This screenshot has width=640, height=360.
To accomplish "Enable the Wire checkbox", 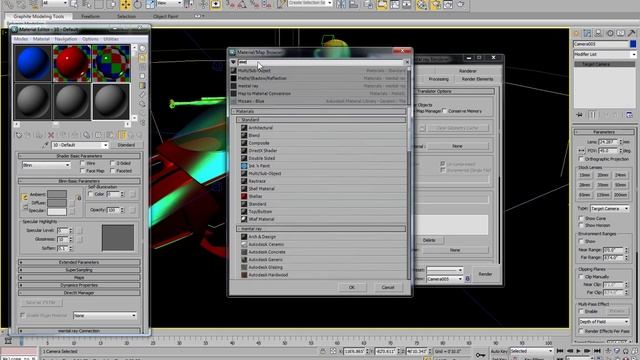I will 82,163.
